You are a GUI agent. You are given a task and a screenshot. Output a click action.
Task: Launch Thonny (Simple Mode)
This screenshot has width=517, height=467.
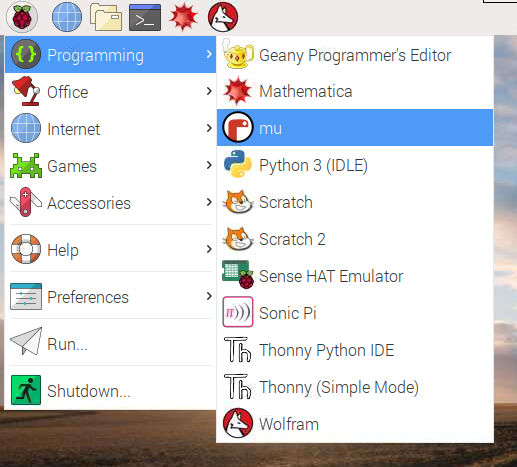[355, 387]
